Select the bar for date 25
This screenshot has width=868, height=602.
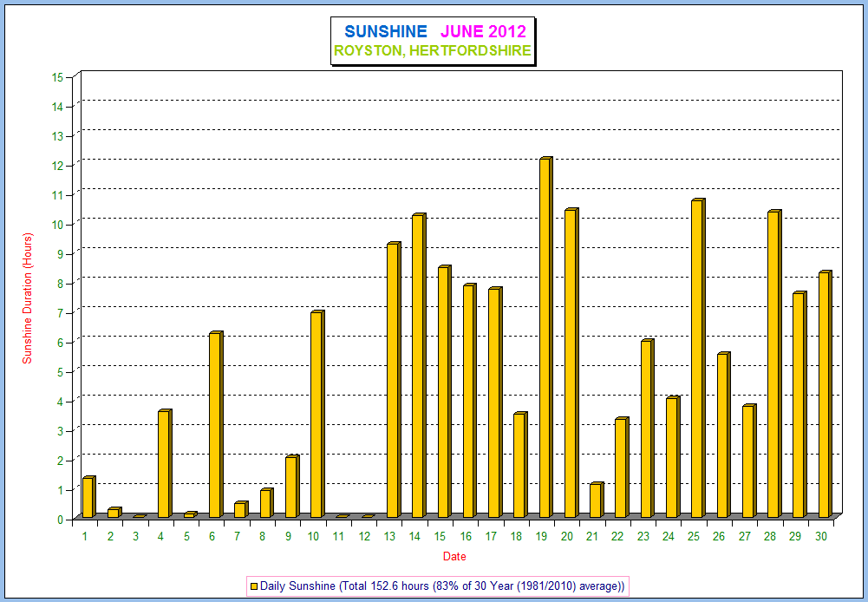(x=698, y=358)
